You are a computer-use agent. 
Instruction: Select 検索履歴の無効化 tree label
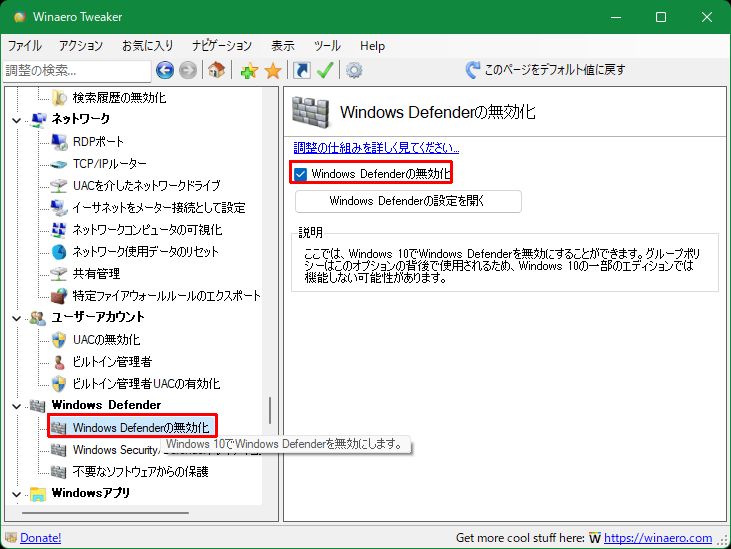click(119, 98)
